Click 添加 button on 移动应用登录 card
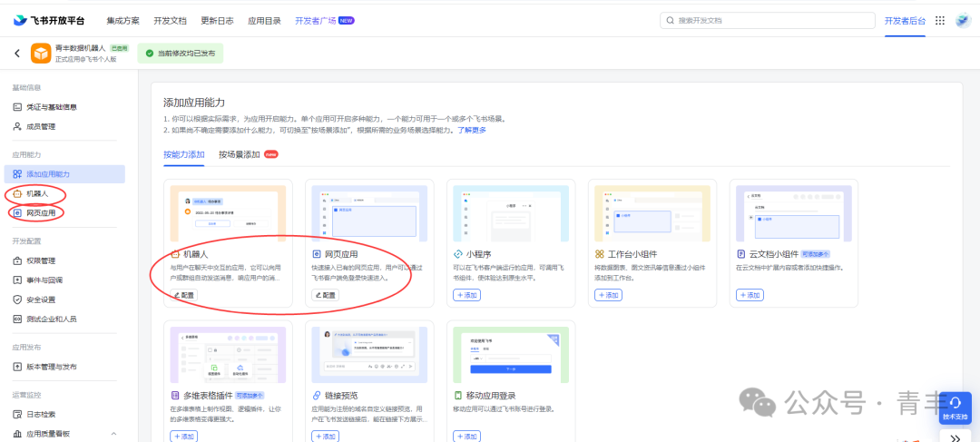The height and width of the screenshot is (442, 980). point(467,436)
